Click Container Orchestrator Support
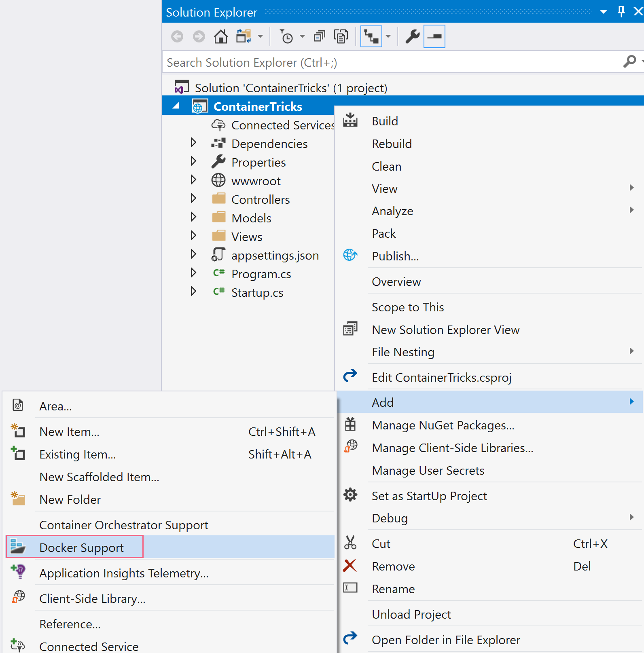The width and height of the screenshot is (644, 653). (170, 525)
